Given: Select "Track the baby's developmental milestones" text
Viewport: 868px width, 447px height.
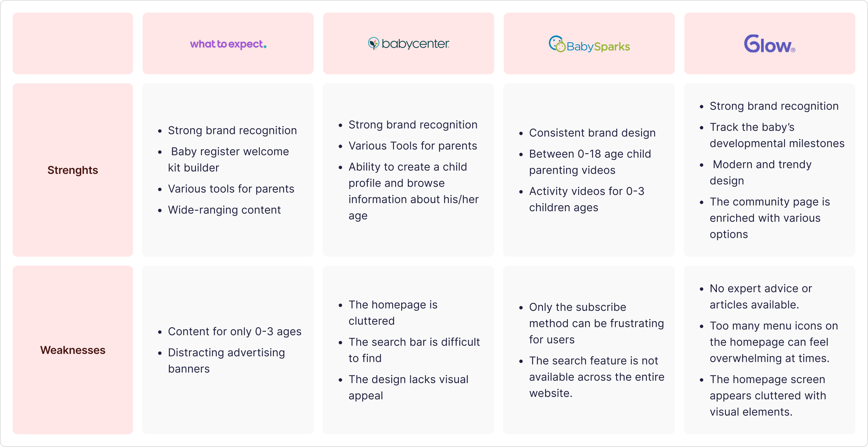Looking at the screenshot, I should 777,135.
